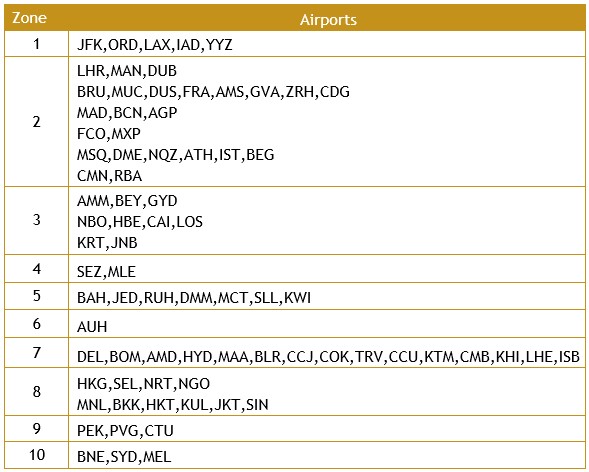Click the Zone 3 number cell
Image resolution: width=589 pixels, height=472 pixels.
[36, 220]
